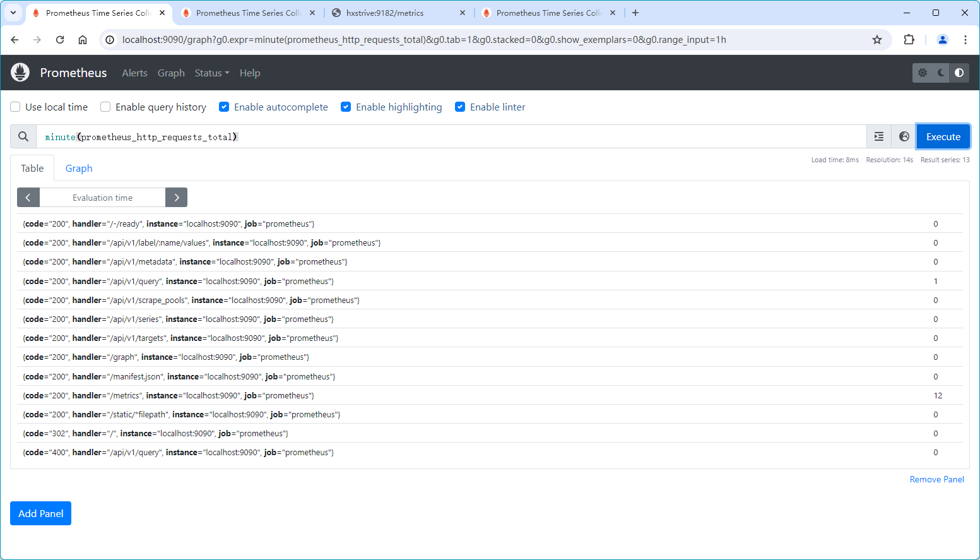Image resolution: width=980 pixels, height=560 pixels.
Task: Enable query history checkbox
Action: coord(105,107)
